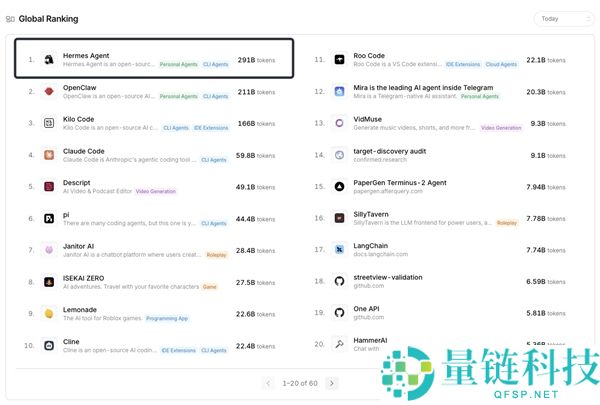Viewport: 600px width, 405px height.
Task: Open the Cline title link
Action: (x=71, y=341)
